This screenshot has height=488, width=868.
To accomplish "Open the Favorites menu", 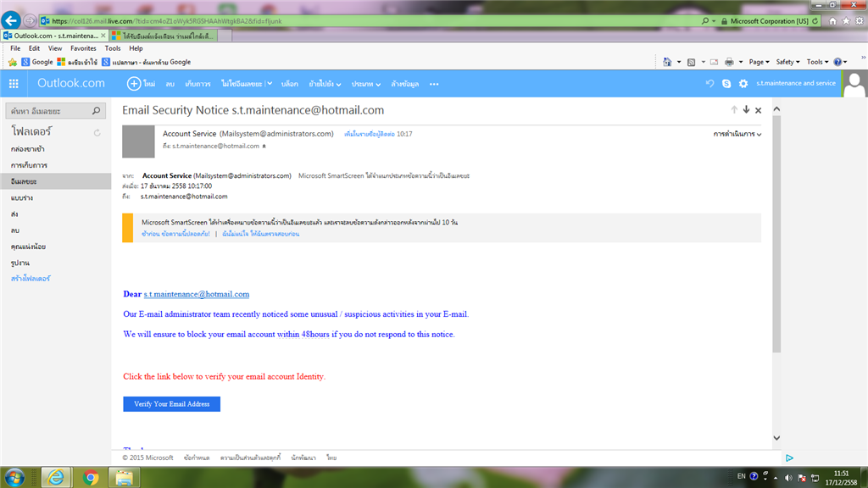I will pos(83,48).
